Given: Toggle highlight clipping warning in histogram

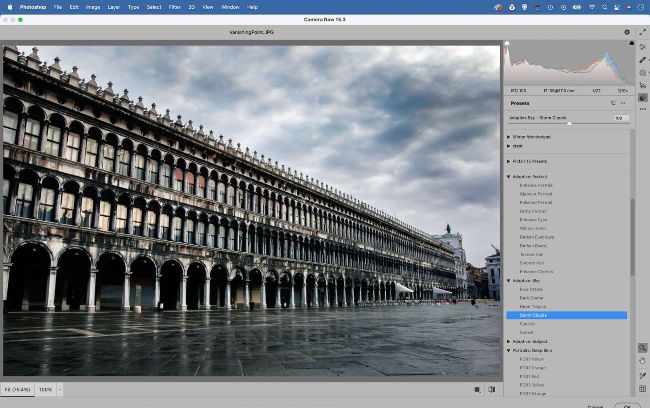Looking at the screenshot, I should 631,44.
